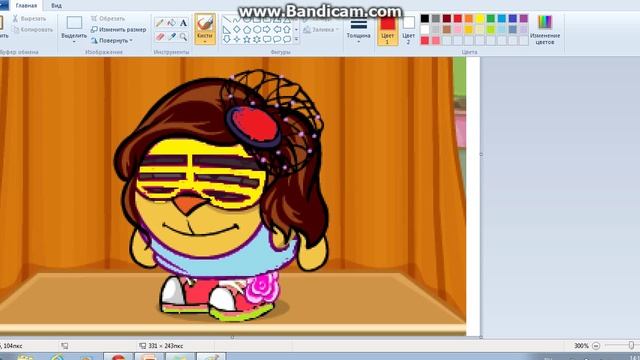Expand the Повернуть rotate dropdown
The width and height of the screenshot is (640, 360).
point(131,40)
